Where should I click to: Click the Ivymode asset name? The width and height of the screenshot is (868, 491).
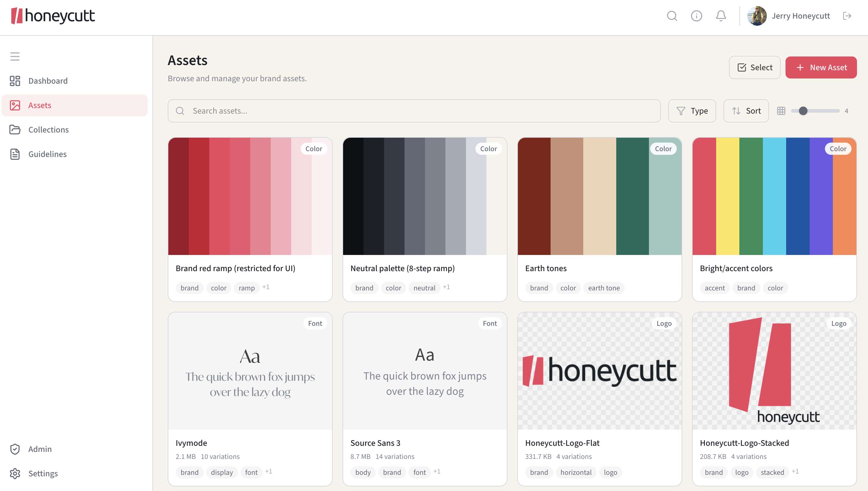[x=191, y=443]
